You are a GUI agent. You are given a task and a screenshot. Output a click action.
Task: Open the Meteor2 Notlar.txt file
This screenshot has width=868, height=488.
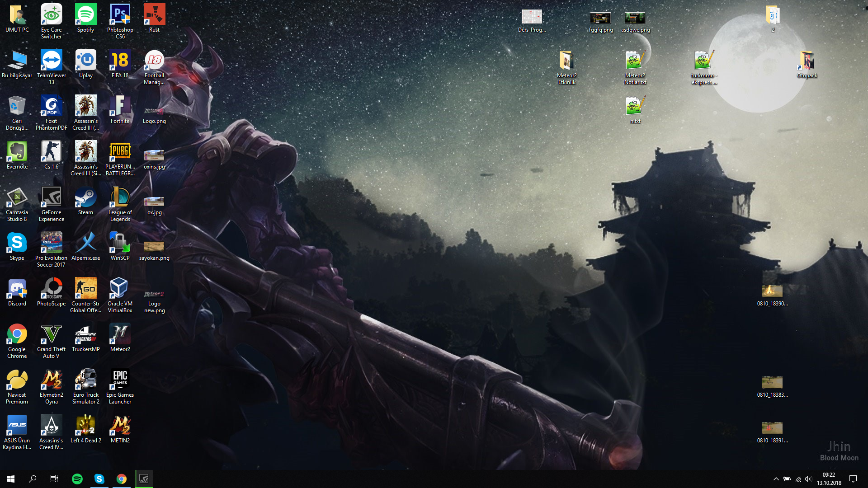(635, 67)
